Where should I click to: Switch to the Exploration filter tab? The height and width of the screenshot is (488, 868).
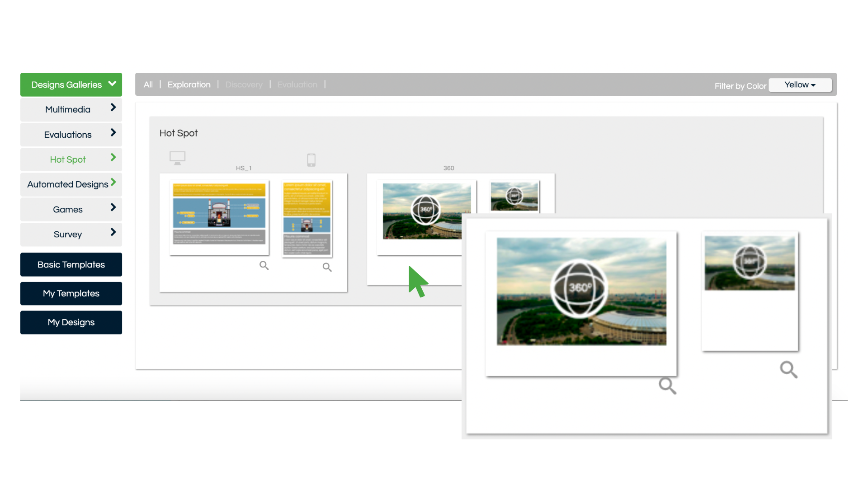point(189,84)
